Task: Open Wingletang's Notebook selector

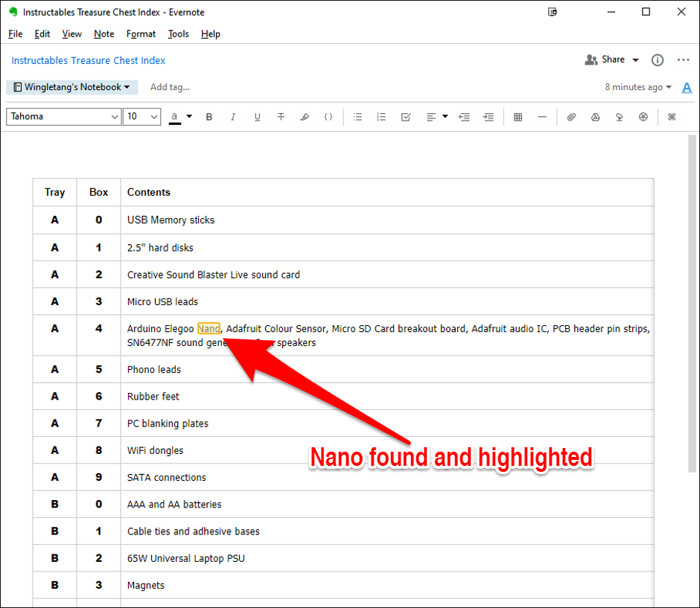Action: (72, 87)
